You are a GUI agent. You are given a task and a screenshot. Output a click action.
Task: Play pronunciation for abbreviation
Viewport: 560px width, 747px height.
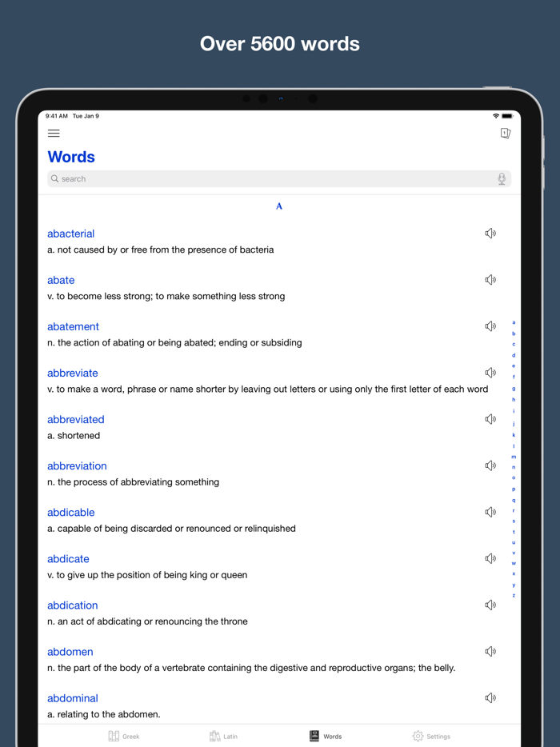click(490, 465)
